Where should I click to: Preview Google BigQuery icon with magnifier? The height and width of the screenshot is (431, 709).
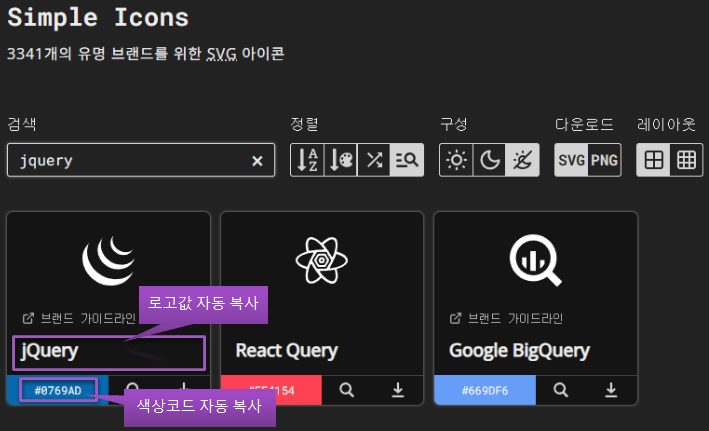coord(561,390)
